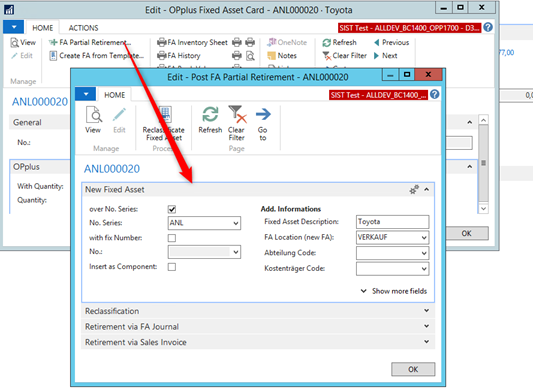Screen dimensions: 533x390
Task: Click View in Fixed Asset Card ribbon
Action: click(x=23, y=43)
